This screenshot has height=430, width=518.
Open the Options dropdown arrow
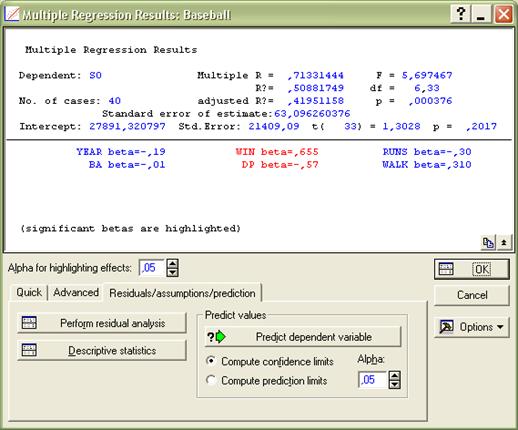500,327
